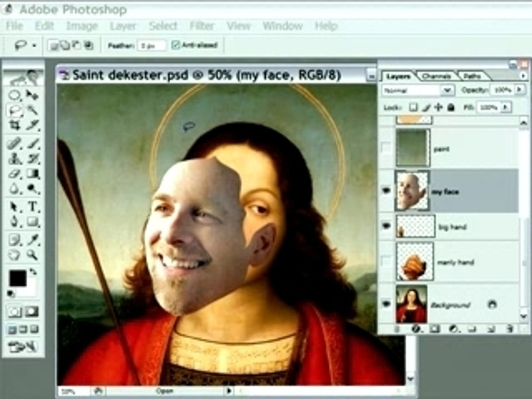Choose Add to selection mode
This screenshot has width=532, height=399.
click(65, 45)
